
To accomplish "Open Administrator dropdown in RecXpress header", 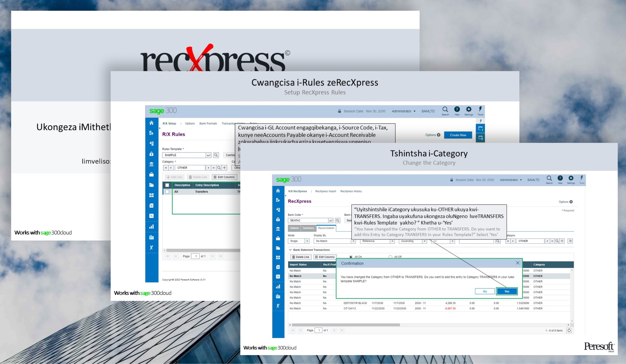I will (x=511, y=180).
